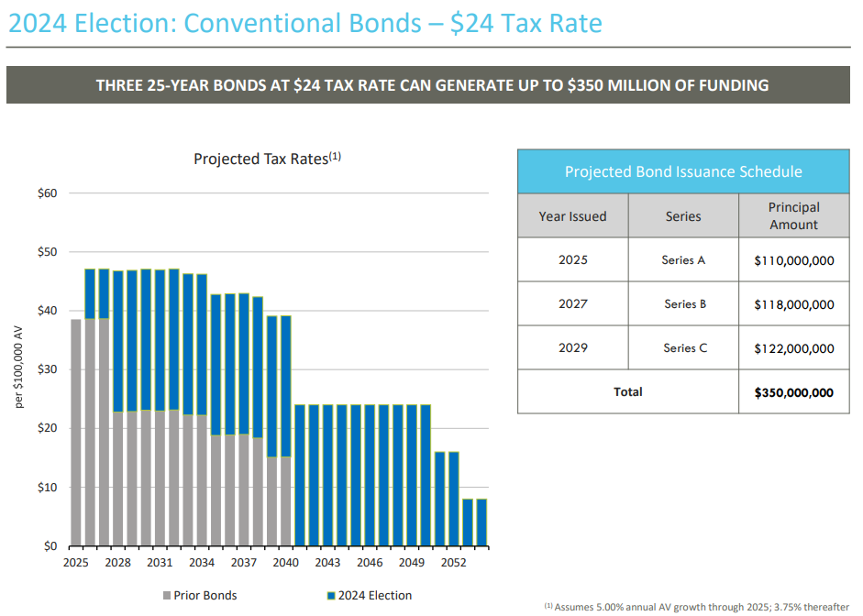Click the blue bar for year 2043
This screenshot has width=863, height=616.
[327, 475]
